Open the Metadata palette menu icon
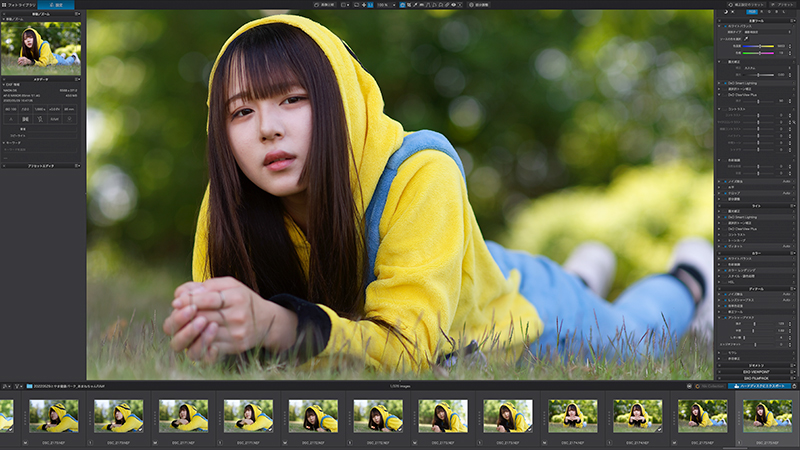The height and width of the screenshot is (450, 800). click(77, 80)
